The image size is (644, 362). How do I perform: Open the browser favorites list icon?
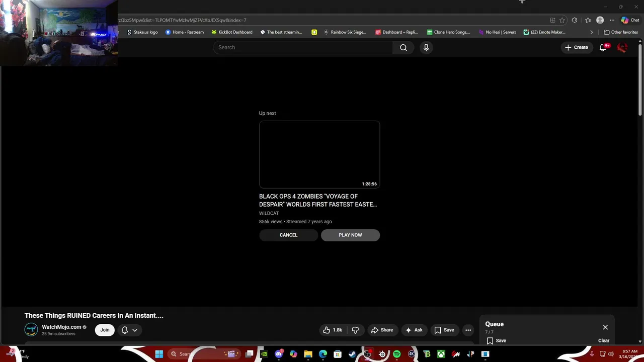(588, 20)
